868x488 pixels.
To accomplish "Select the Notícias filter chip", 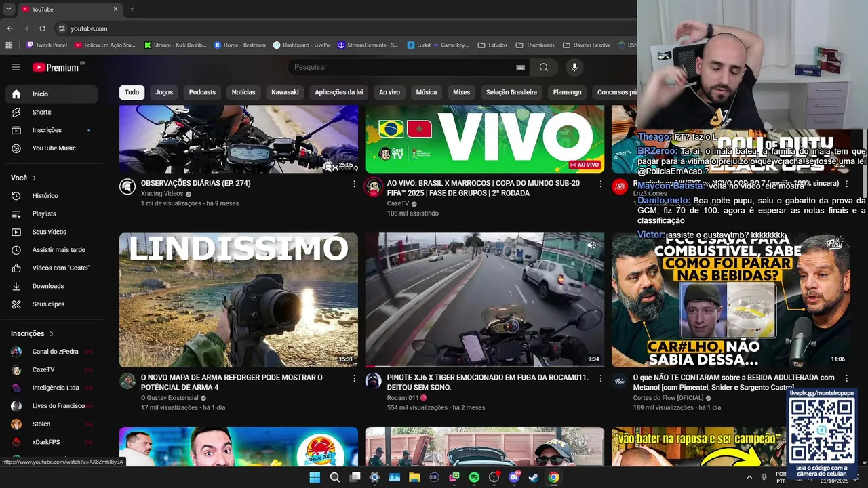I will coord(243,92).
